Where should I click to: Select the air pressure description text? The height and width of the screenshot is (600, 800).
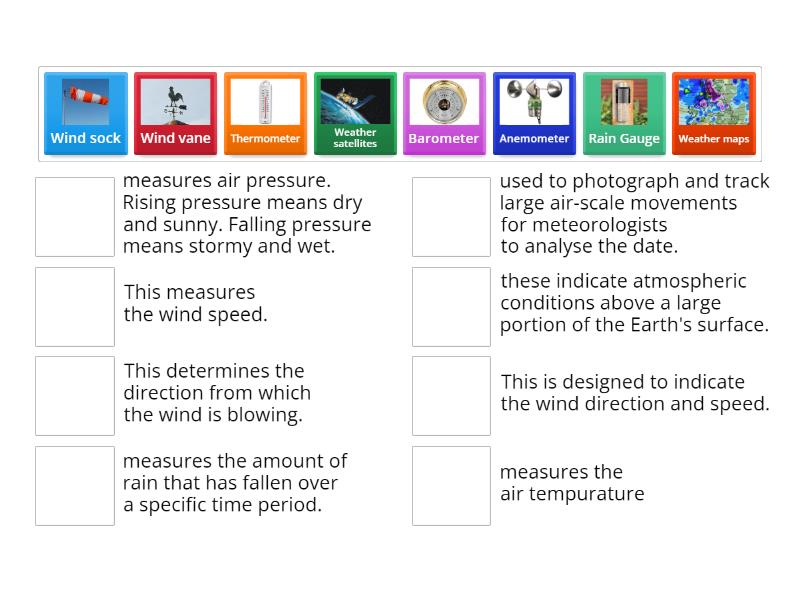246,212
